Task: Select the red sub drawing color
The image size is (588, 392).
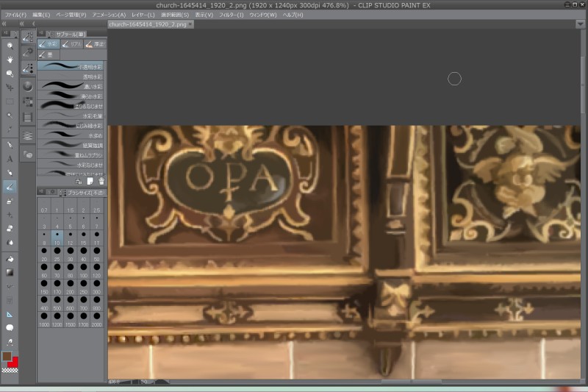Action: (x=14, y=363)
